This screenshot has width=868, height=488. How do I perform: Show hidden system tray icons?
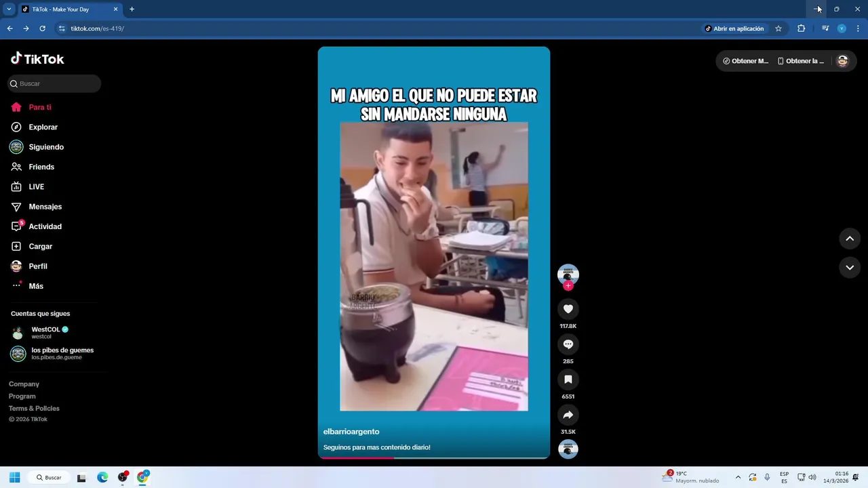coord(738,477)
